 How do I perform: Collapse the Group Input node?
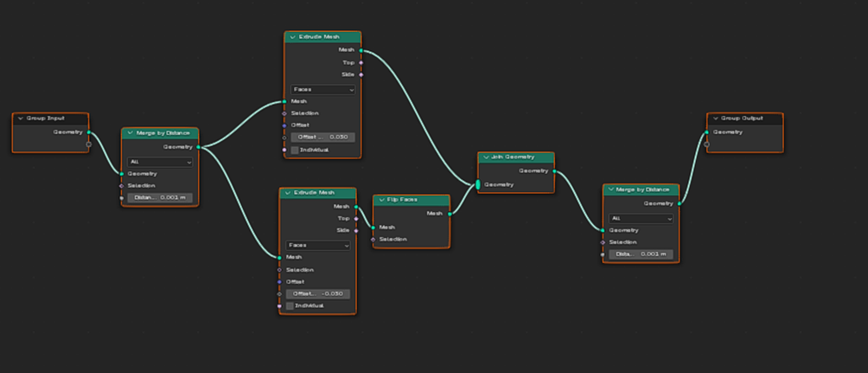pos(19,118)
